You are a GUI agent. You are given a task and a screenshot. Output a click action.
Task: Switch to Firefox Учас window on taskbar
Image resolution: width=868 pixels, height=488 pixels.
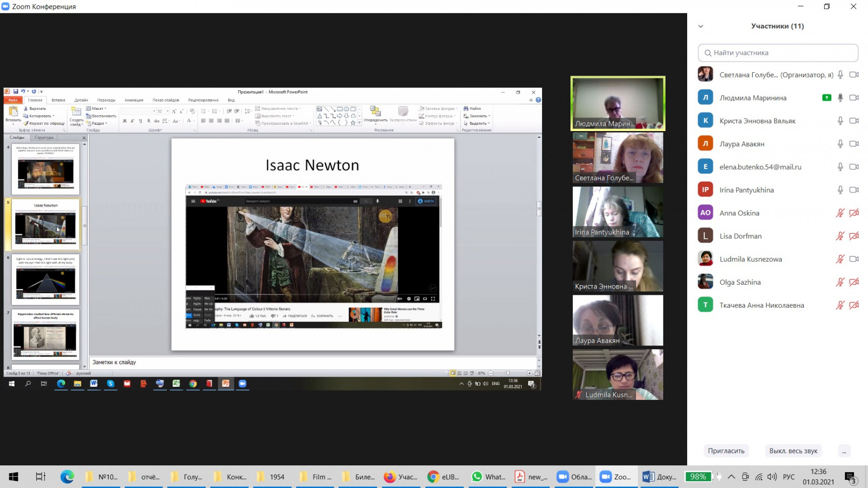[x=401, y=477]
